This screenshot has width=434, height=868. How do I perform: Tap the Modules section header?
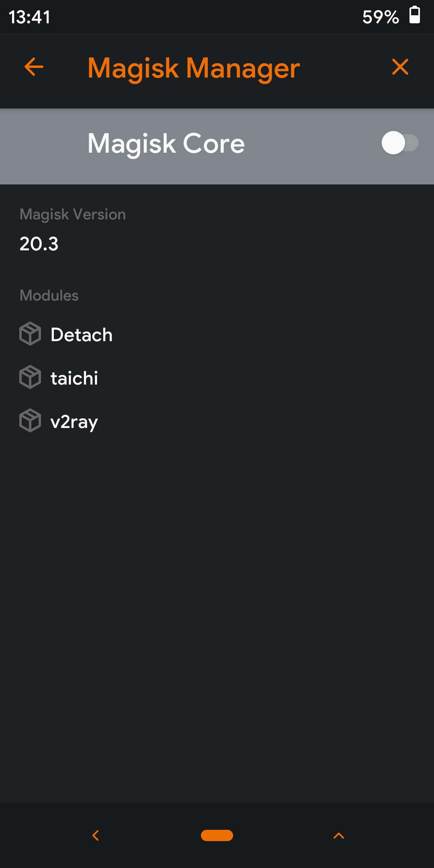coord(49,296)
